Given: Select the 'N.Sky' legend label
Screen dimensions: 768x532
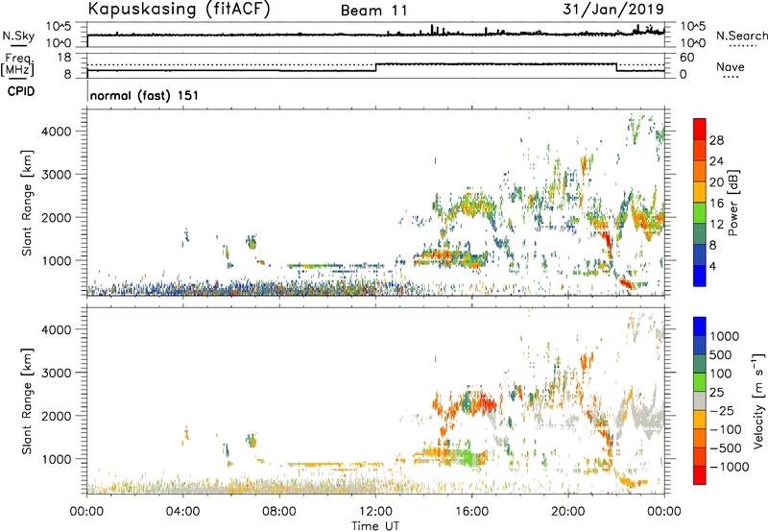Looking at the screenshot, I should [x=18, y=36].
